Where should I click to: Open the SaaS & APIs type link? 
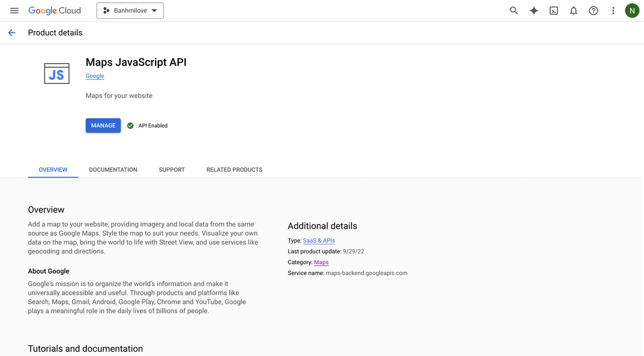[x=319, y=241]
